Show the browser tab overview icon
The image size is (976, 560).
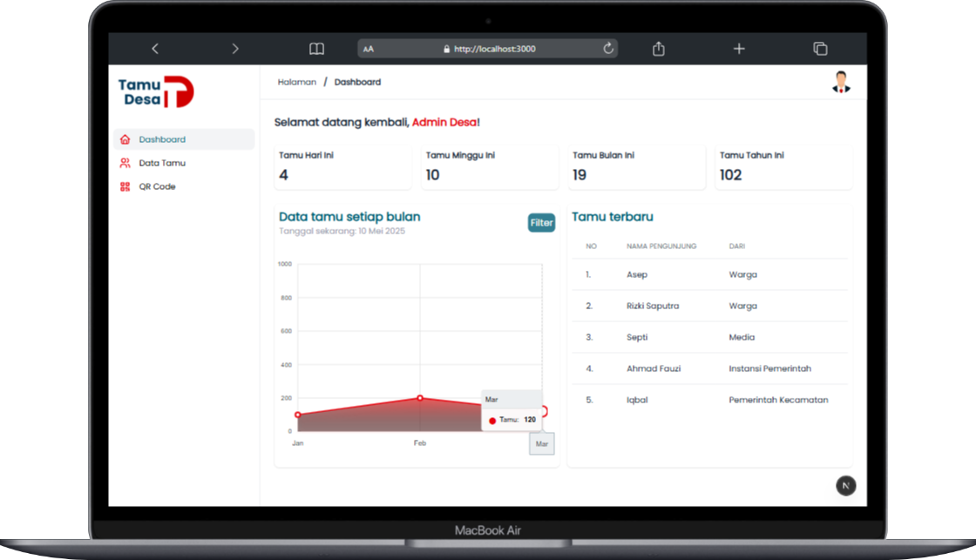point(820,49)
